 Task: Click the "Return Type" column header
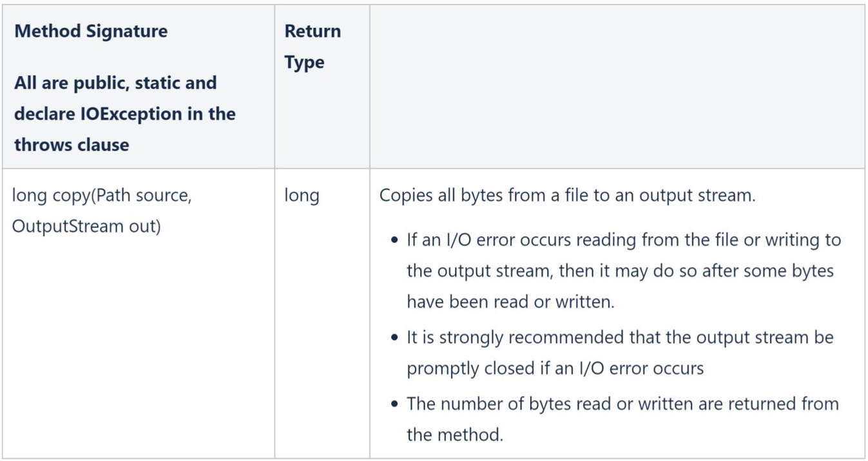pos(313,46)
